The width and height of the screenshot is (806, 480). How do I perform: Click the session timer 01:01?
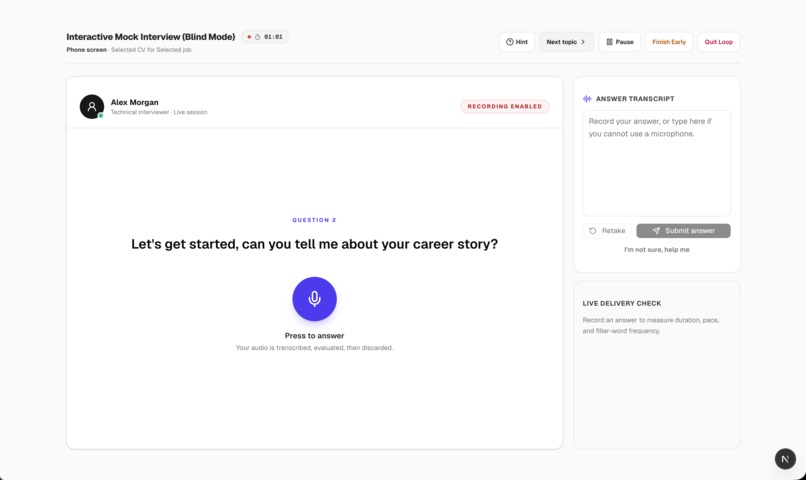265,37
